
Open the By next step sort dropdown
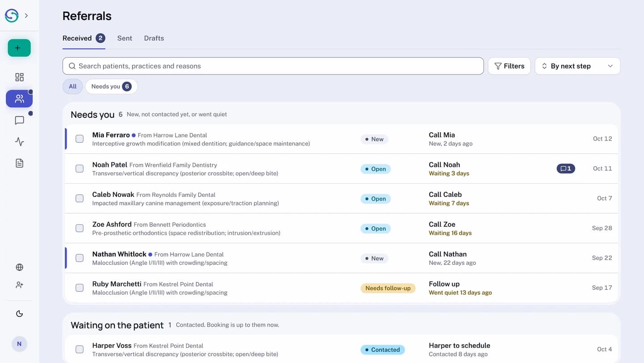[x=577, y=66]
